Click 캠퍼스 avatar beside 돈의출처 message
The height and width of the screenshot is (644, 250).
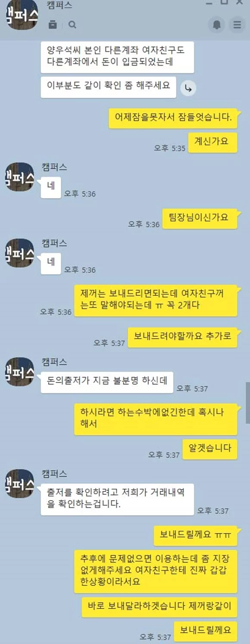coord(19,372)
